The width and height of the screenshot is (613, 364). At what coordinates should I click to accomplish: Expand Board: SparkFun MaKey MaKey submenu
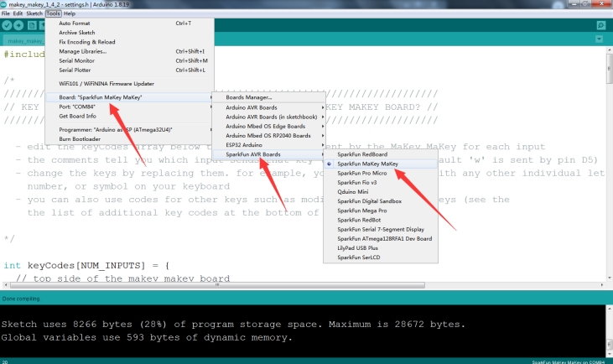(130, 97)
